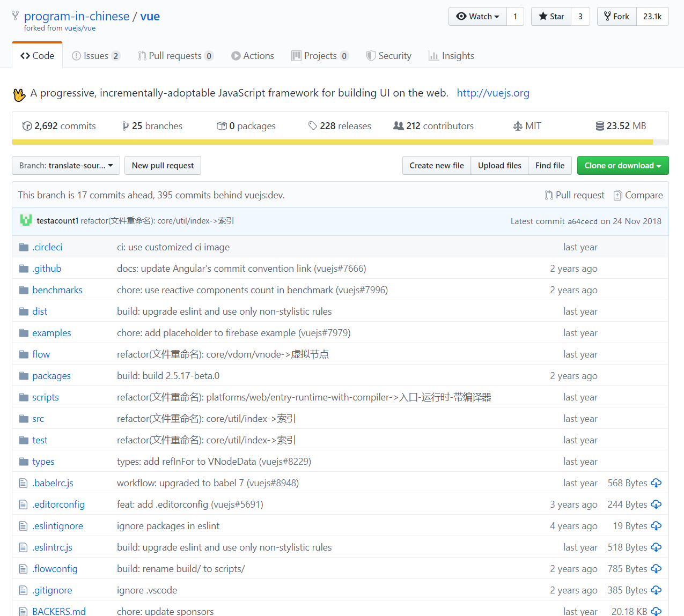The width and height of the screenshot is (684, 616).
Task: Open the dist folder
Action: [x=40, y=311]
